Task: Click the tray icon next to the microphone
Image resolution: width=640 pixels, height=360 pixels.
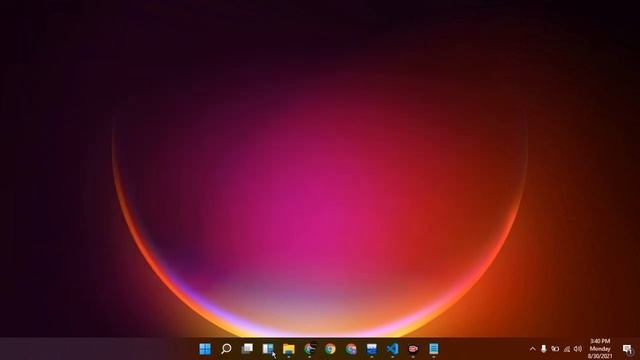Action: point(555,349)
